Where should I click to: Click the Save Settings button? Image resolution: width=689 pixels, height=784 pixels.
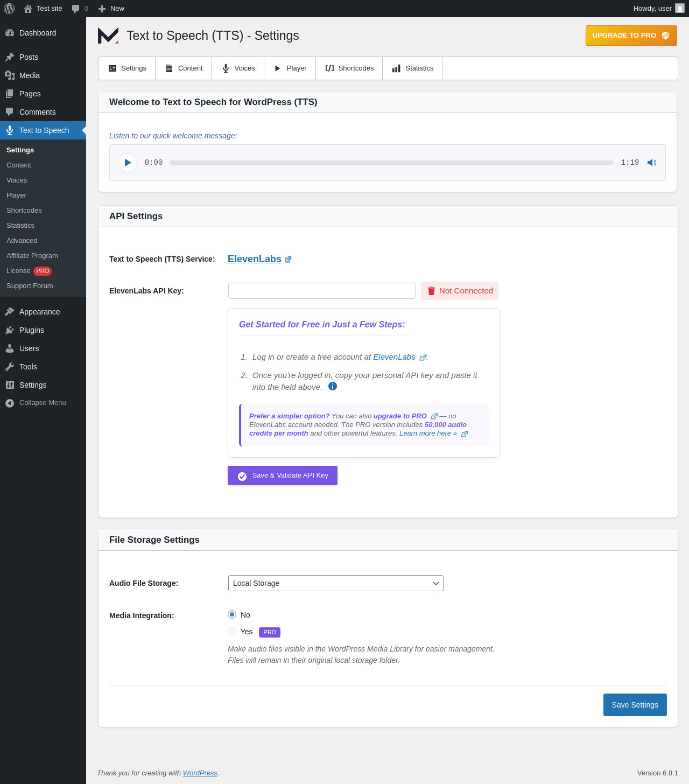[x=635, y=705]
